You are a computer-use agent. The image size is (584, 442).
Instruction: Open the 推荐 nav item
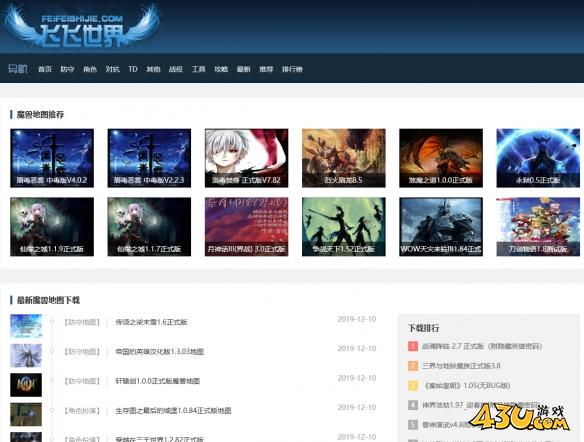(266, 69)
